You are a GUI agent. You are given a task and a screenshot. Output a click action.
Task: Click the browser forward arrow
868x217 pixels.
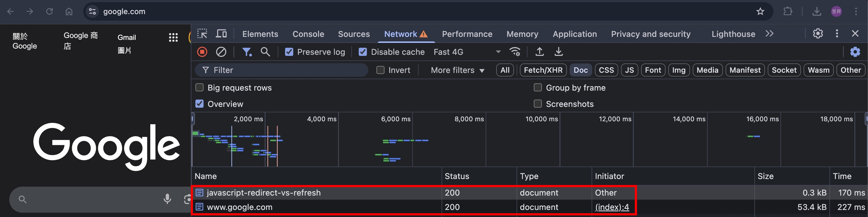click(x=30, y=11)
